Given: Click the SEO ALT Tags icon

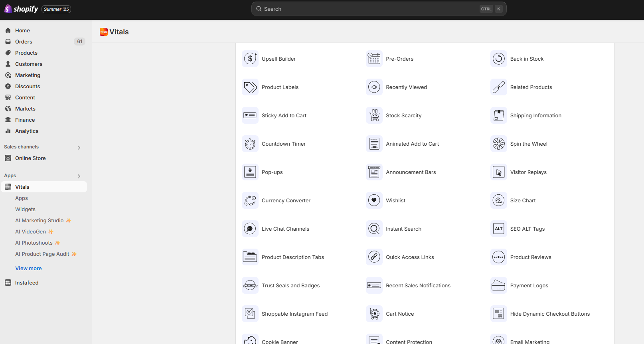Looking at the screenshot, I should pyautogui.click(x=499, y=229).
